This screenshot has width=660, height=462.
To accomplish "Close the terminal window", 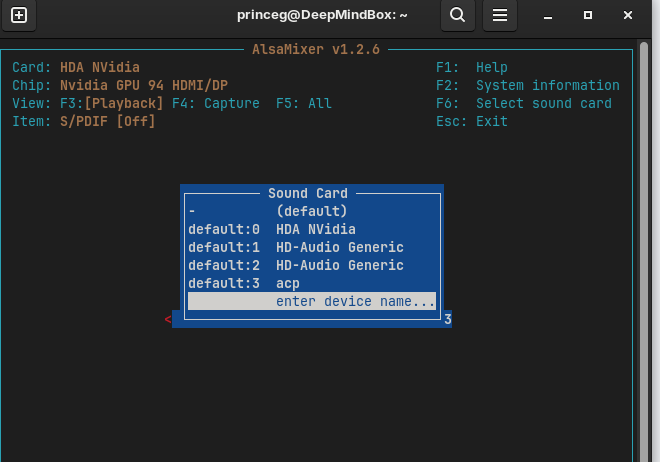I will (x=627, y=15).
